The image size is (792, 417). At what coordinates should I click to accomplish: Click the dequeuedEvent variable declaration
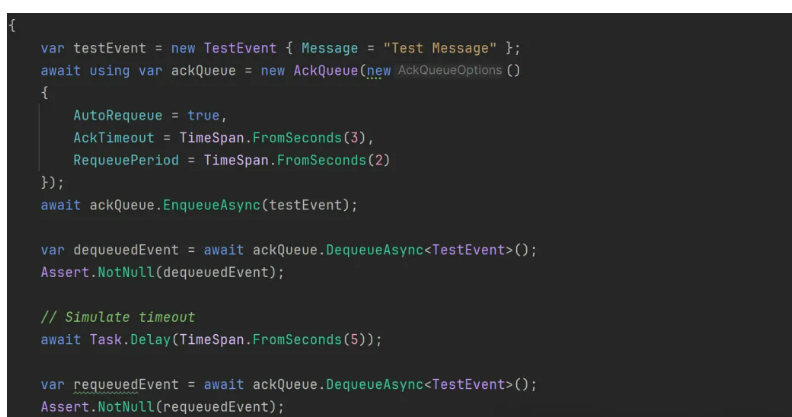126,250
